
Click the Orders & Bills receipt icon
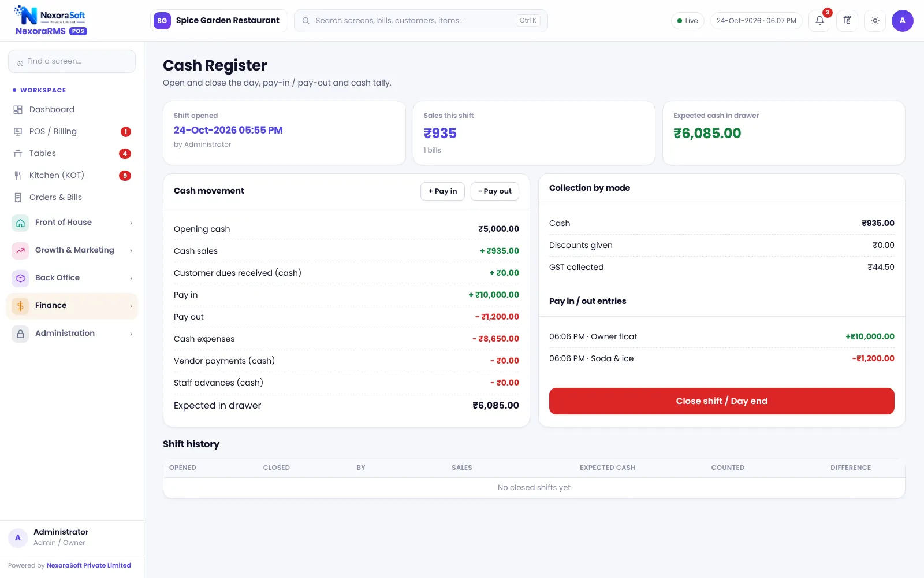tap(18, 198)
